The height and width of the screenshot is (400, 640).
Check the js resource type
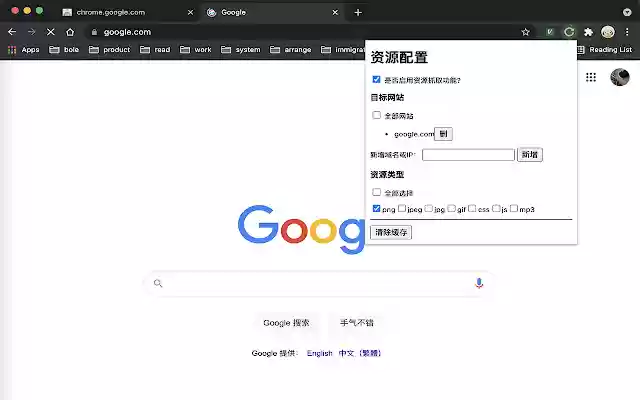[x=496, y=209]
